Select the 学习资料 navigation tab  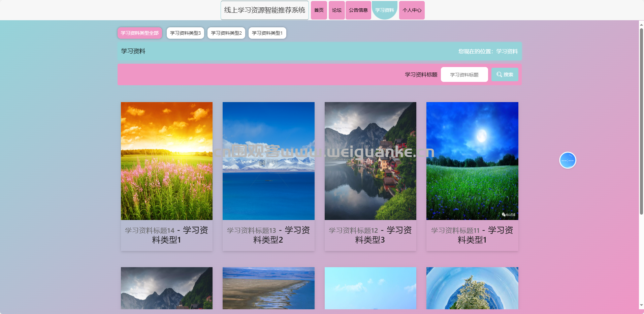[384, 10]
